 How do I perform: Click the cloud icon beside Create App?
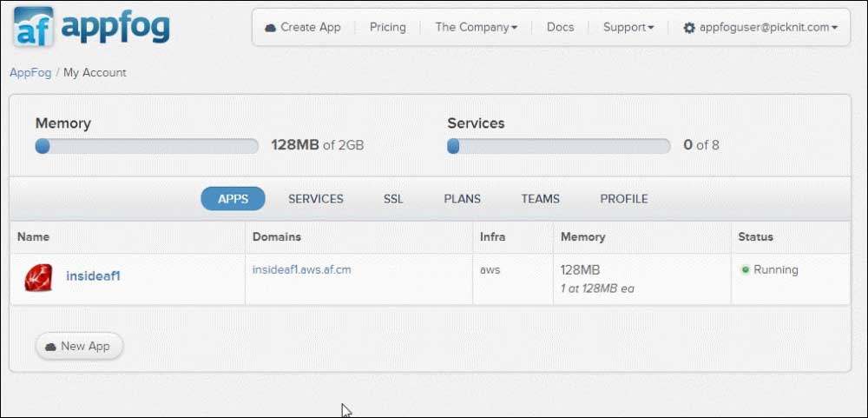pos(270,27)
